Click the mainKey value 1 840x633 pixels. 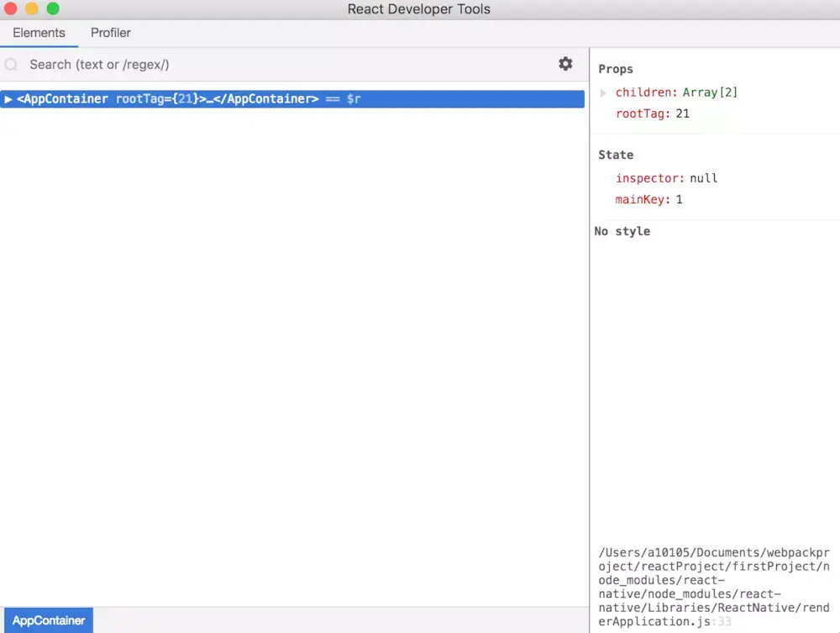[x=679, y=199]
